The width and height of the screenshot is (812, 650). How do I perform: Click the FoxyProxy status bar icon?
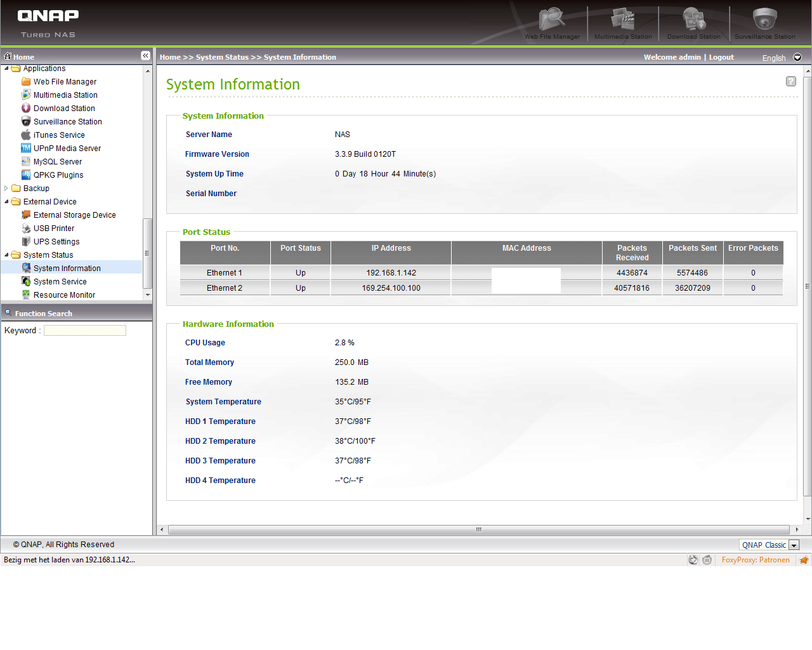[804, 560]
